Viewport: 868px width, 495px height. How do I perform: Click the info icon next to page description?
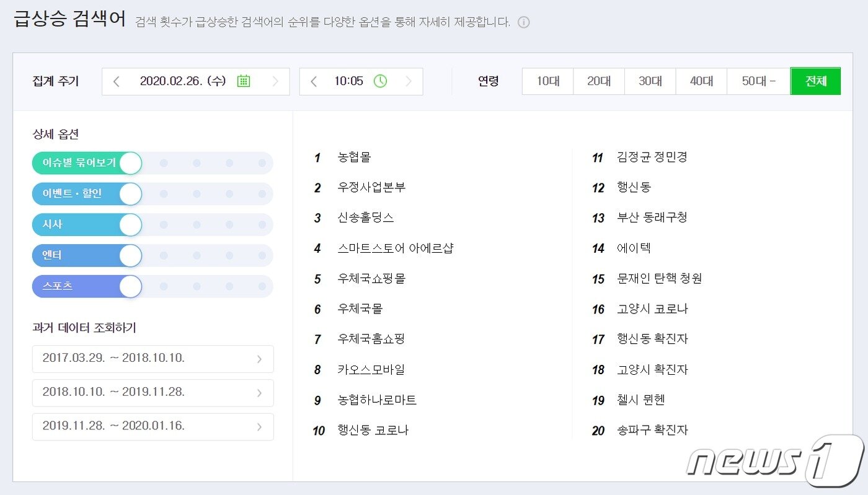coord(524,22)
